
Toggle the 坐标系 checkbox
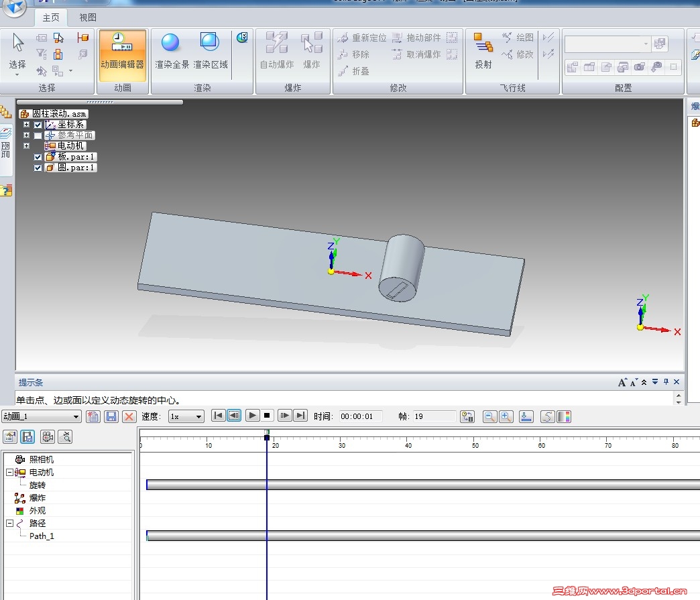[x=38, y=125]
